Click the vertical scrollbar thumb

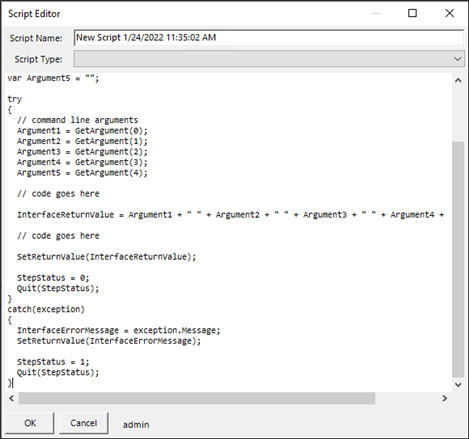point(458,259)
